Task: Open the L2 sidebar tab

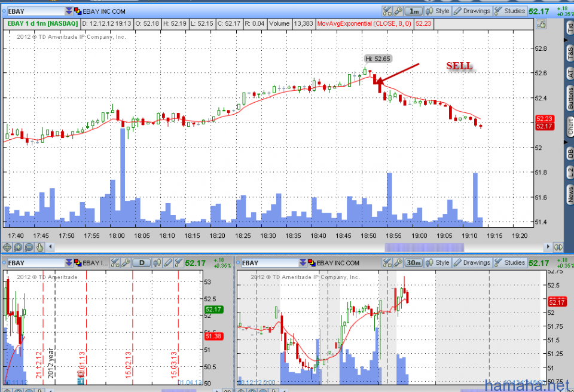Action: point(570,173)
